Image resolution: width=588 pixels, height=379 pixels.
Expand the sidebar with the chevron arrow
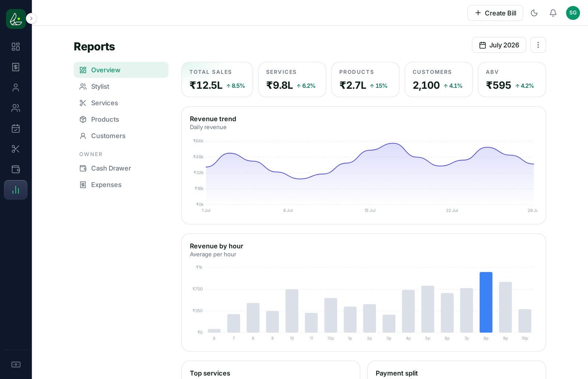coord(31,18)
